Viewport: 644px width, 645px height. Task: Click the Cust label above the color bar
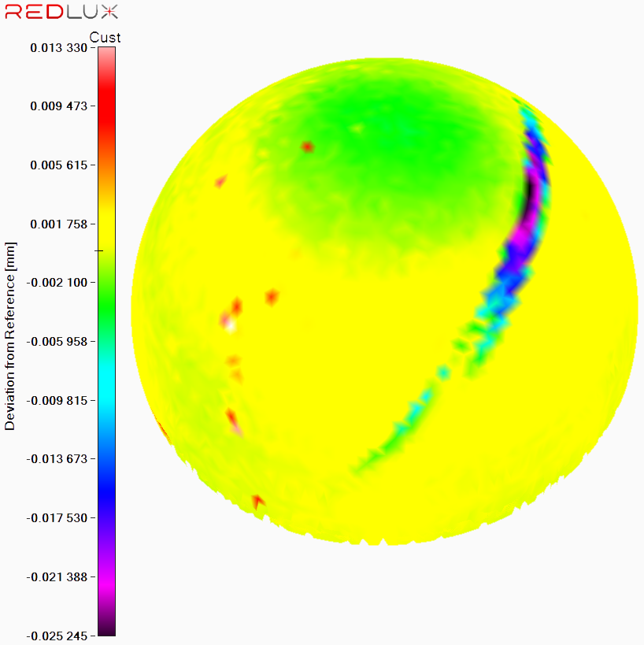click(105, 37)
